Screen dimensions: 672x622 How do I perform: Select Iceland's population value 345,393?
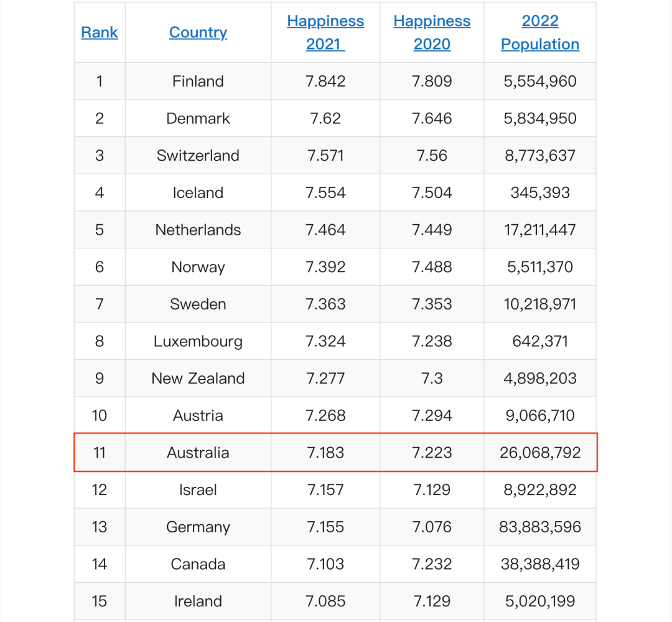(540, 192)
